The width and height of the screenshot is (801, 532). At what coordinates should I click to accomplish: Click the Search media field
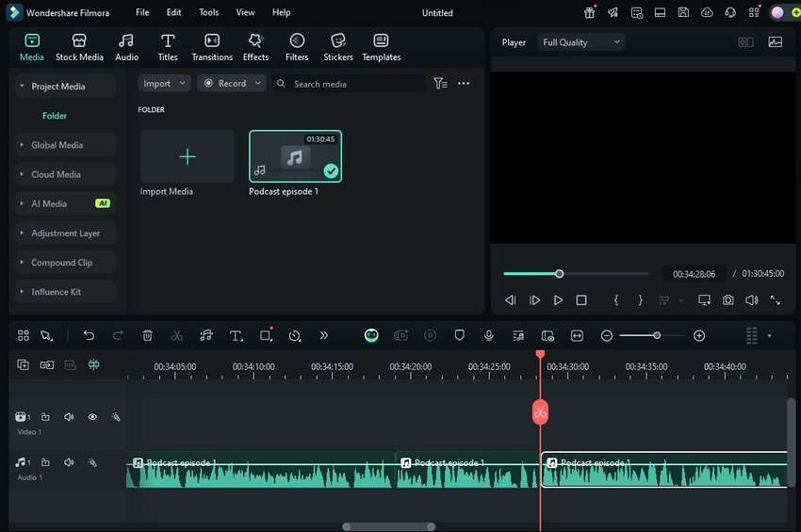click(x=349, y=84)
